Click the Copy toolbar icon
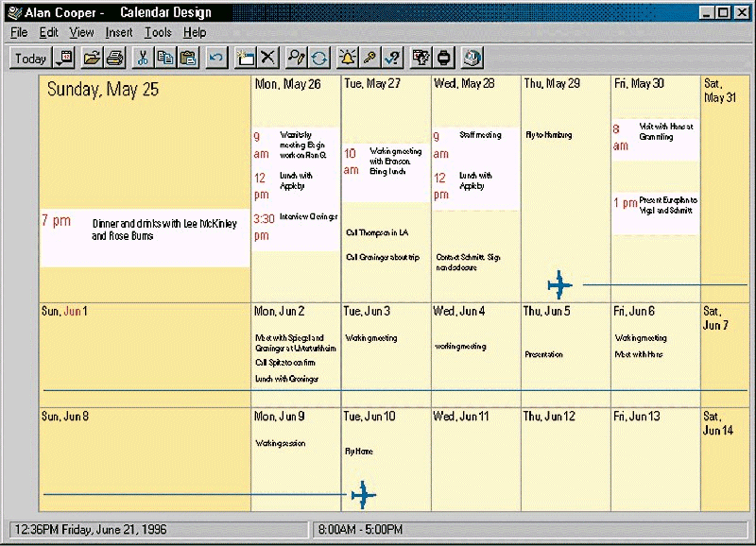Viewport: 756px width, 546px height. tap(165, 59)
